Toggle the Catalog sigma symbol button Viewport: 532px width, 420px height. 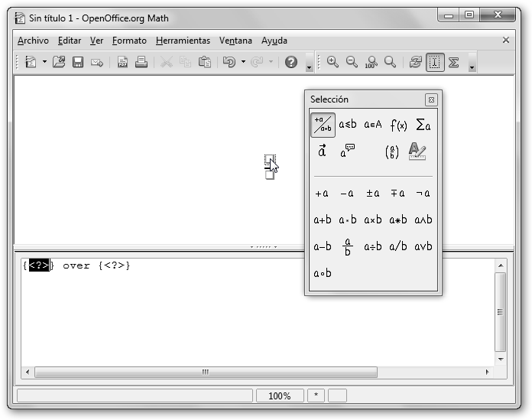click(x=454, y=63)
